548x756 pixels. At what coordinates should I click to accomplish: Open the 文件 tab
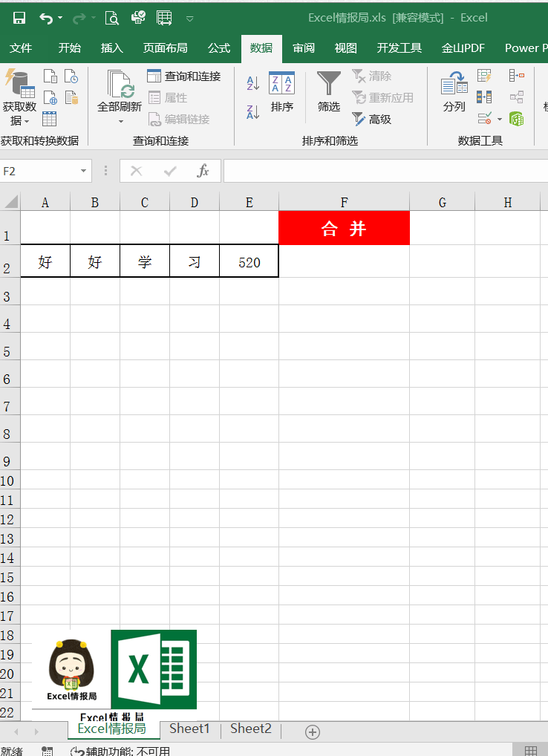point(21,48)
